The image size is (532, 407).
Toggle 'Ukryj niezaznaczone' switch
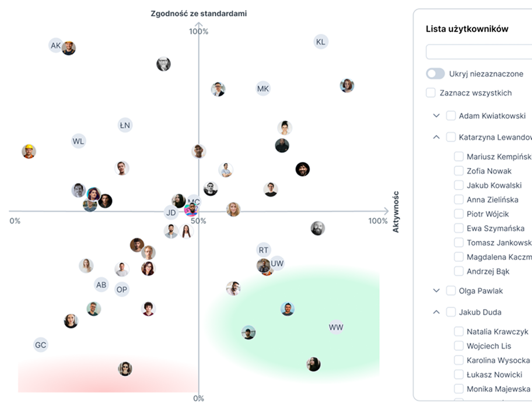(435, 74)
